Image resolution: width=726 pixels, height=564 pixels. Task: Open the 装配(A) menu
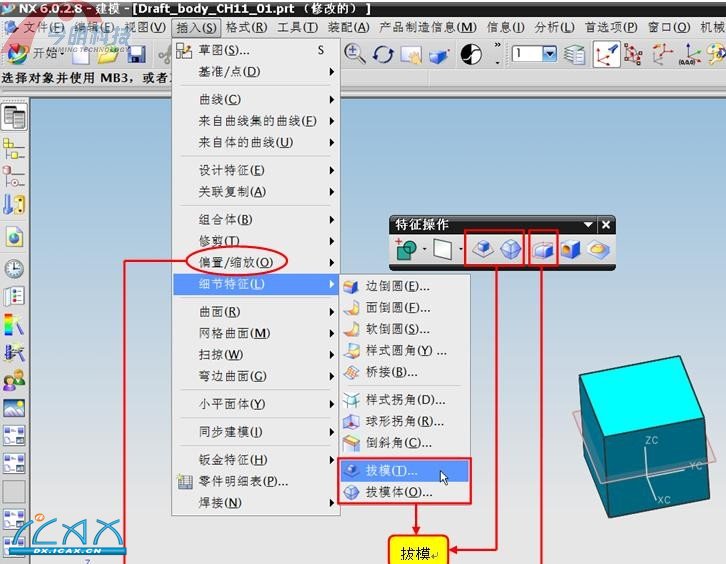[x=349, y=27]
